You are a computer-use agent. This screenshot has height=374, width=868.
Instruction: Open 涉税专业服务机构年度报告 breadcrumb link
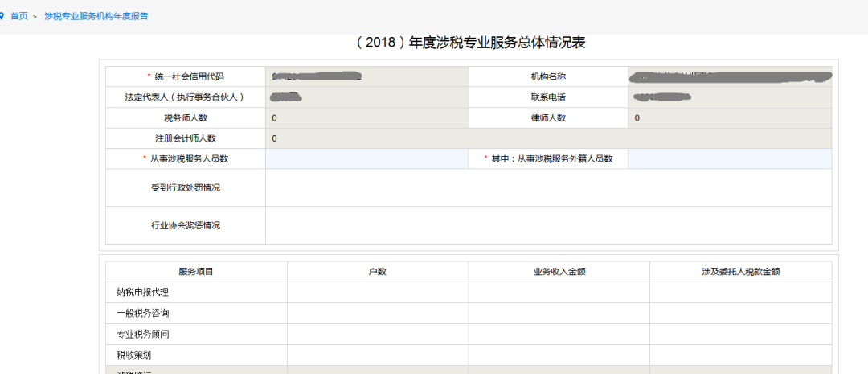coord(96,17)
